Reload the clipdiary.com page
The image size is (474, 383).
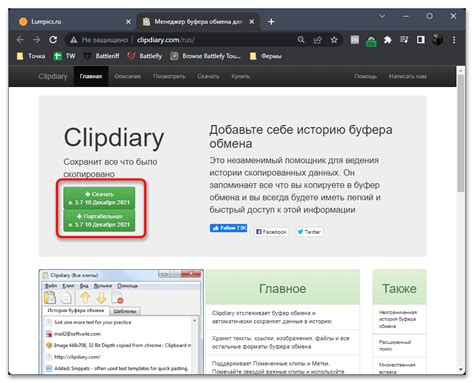(x=53, y=40)
